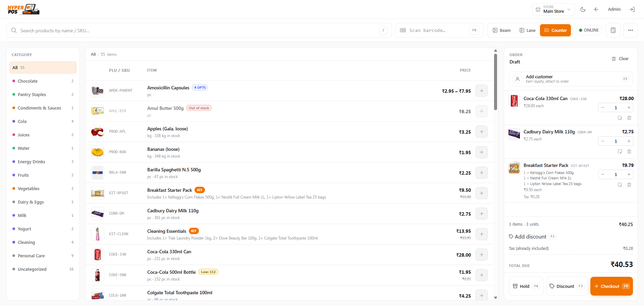This screenshot has width=644, height=306.
Task: Add Cadbury Dairy Milk 110g from product list
Action: tap(482, 214)
